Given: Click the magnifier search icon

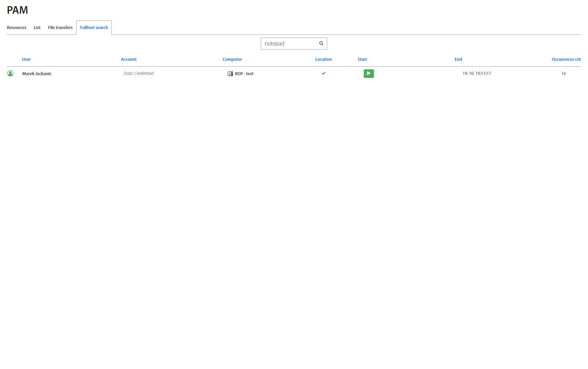Looking at the screenshot, I should pyautogui.click(x=321, y=43).
